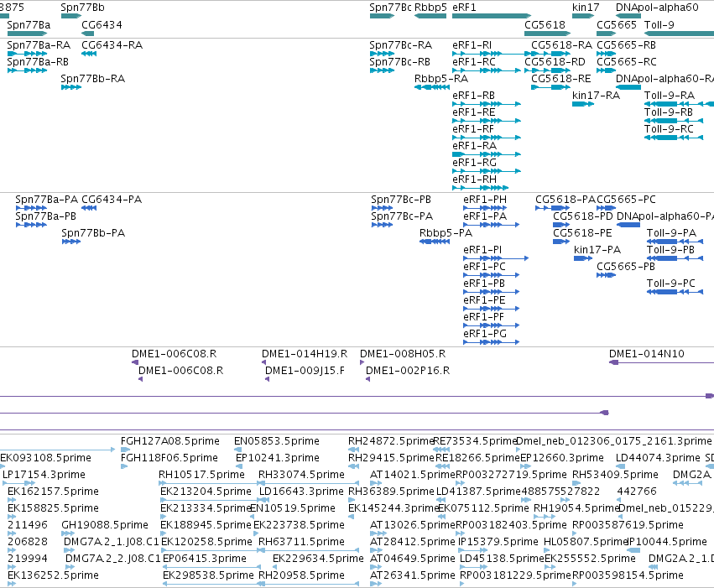
Task: Click EST EN05853.5prime
Action: [277, 441]
